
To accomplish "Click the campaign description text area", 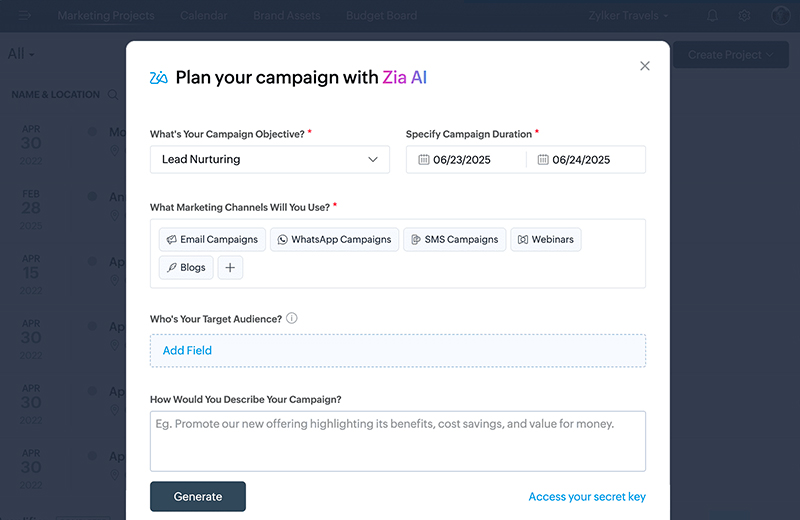I will tap(397, 440).
